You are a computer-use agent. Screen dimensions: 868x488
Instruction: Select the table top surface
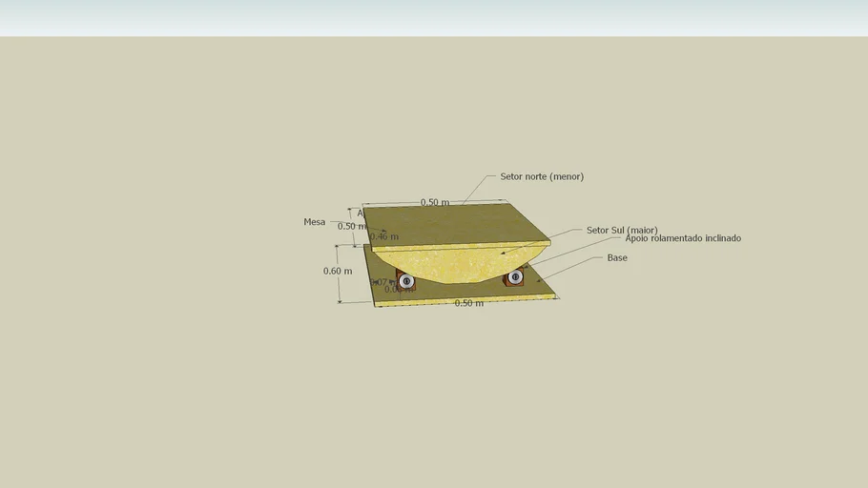click(x=448, y=224)
